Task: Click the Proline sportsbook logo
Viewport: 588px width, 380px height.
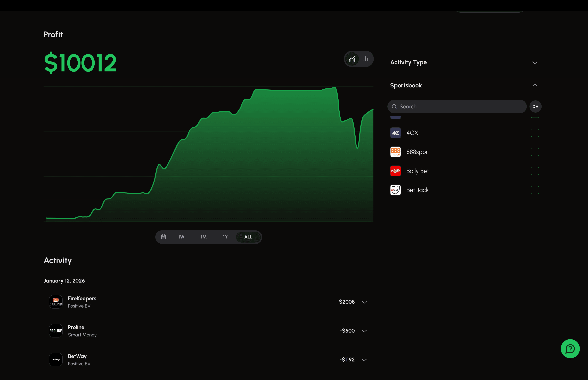Action: 56,331
